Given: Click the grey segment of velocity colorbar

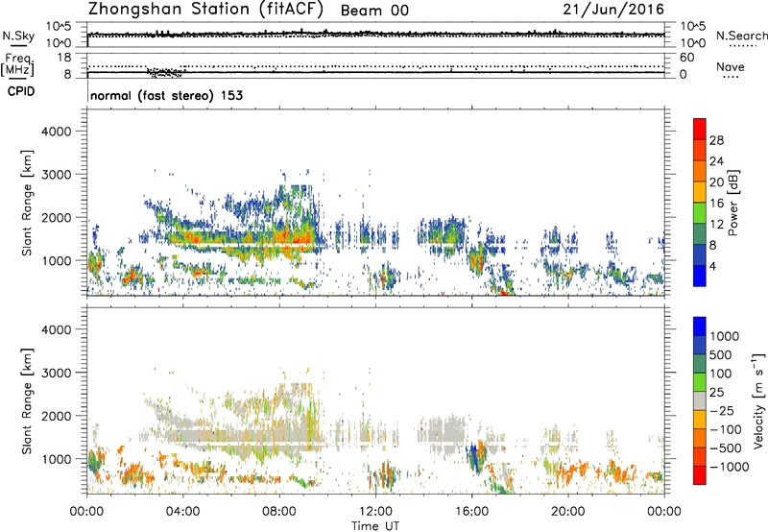Looking at the screenshot, I should point(700,400).
